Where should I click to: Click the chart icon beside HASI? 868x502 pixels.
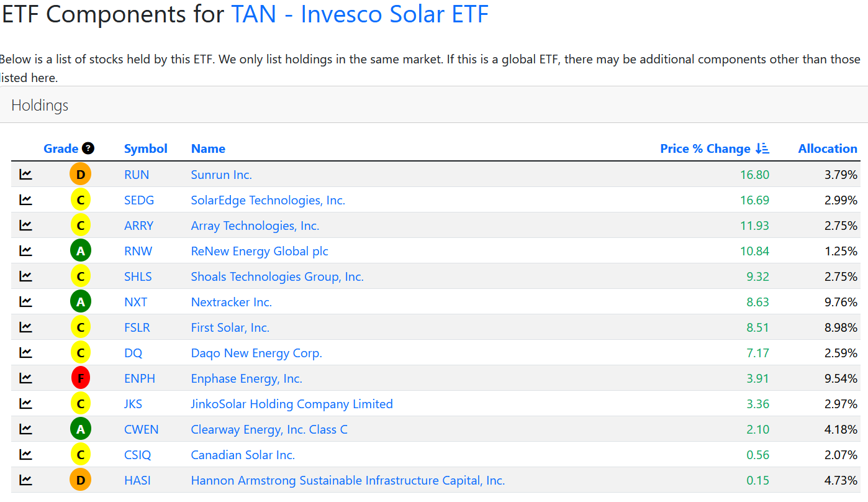click(25, 480)
